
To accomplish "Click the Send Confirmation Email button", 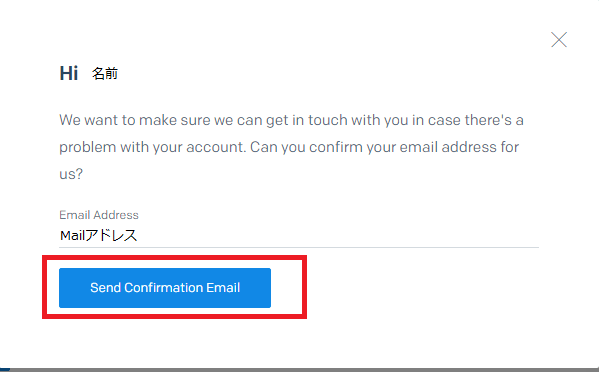I will [x=165, y=288].
